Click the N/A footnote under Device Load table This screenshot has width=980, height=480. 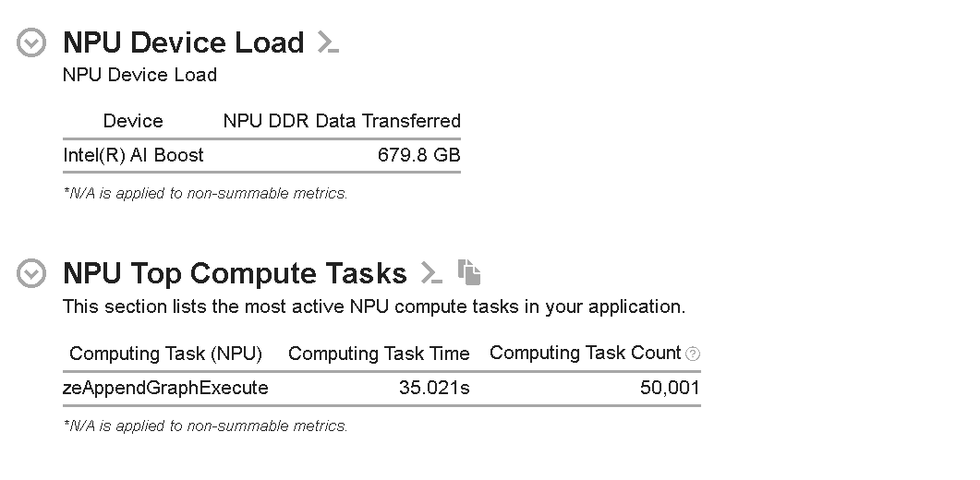pos(205,194)
